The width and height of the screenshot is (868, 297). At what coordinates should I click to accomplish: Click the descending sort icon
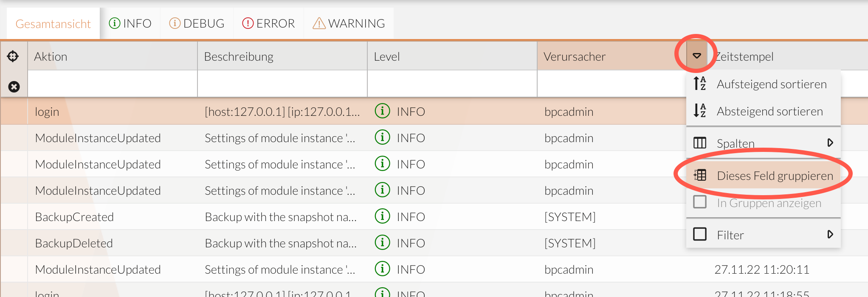699,111
